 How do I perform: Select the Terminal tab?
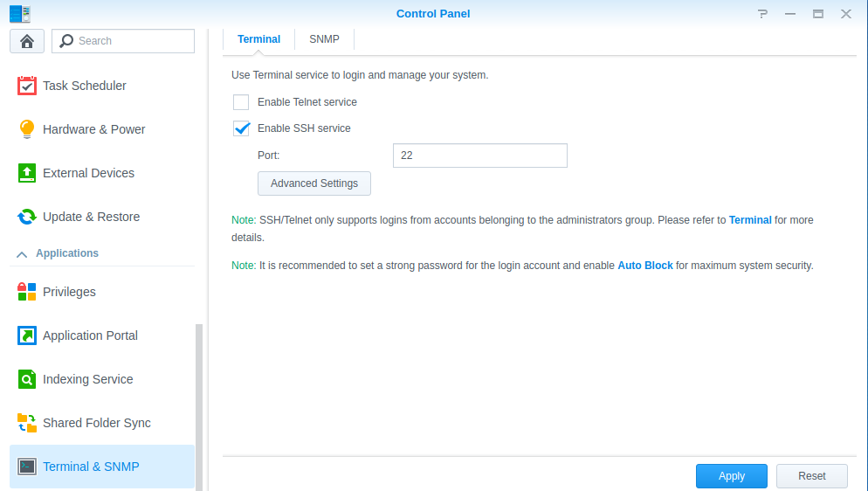(259, 39)
